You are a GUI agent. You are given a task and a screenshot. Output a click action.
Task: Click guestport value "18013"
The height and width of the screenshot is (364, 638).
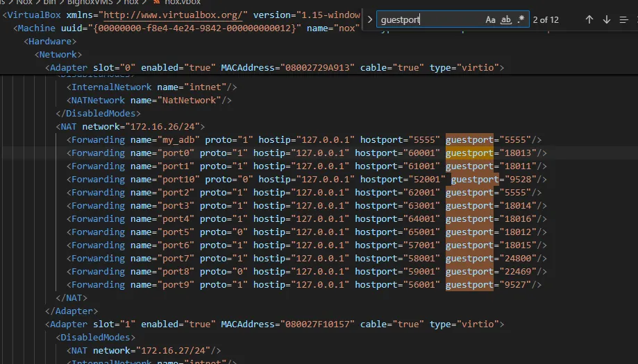click(518, 153)
